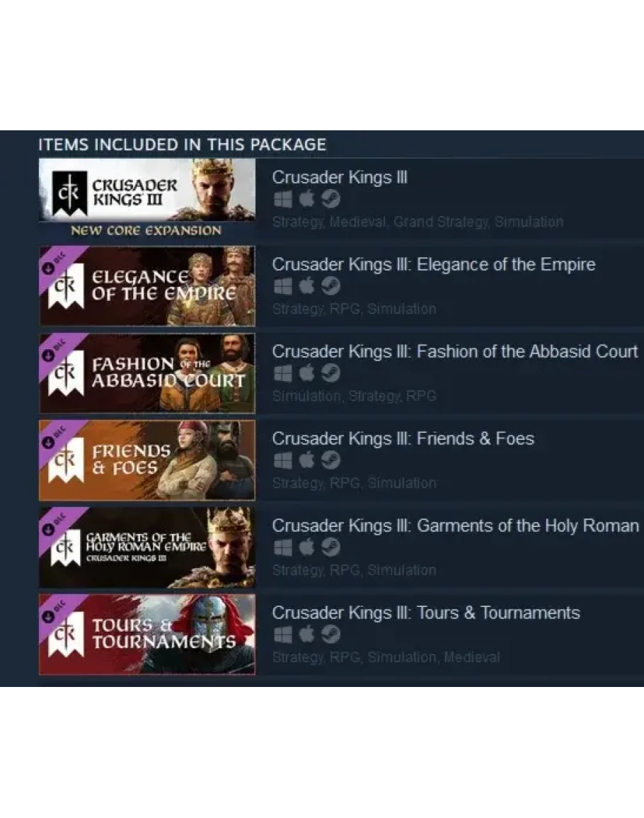Viewport: 644px width, 818px height.
Task: Click Apple icon under Friends & Foes
Action: [306, 460]
